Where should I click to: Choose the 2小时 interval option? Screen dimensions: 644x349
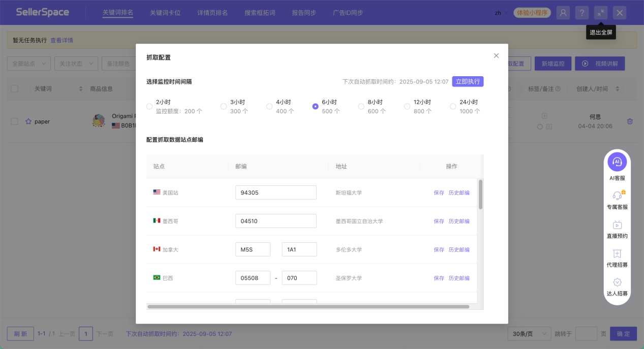149,106
